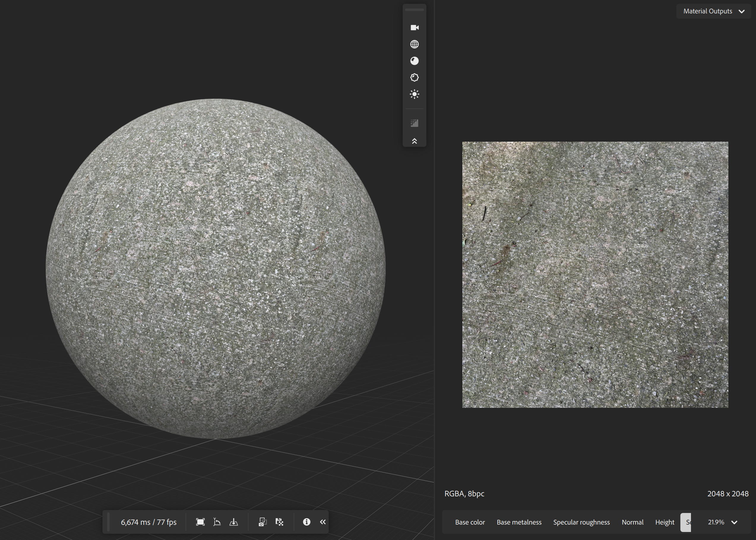Switch to the Normal tab
This screenshot has width=756, height=540.
tap(632, 522)
